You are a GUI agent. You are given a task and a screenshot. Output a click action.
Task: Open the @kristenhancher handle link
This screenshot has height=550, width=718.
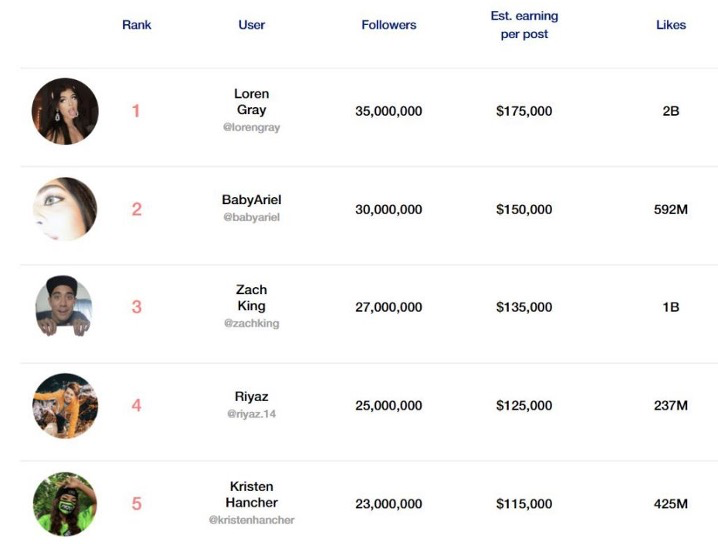252,521
